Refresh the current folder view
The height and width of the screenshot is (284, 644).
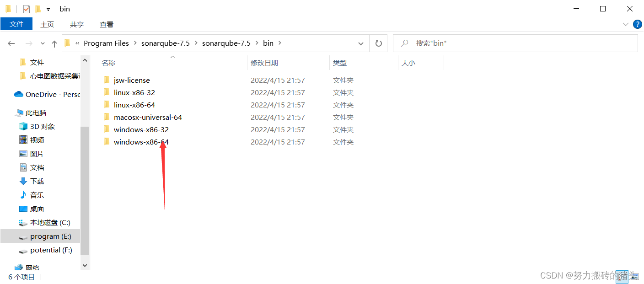coord(378,43)
